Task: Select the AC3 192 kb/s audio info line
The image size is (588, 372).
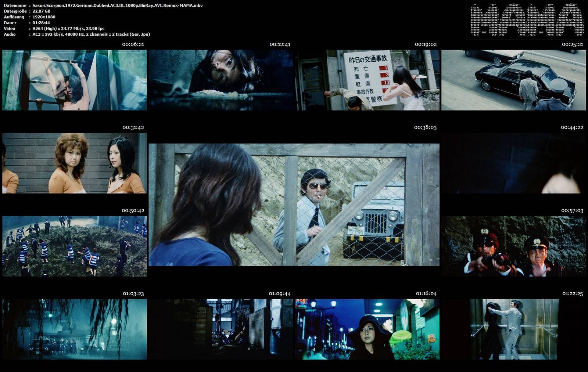Action: 91,35
